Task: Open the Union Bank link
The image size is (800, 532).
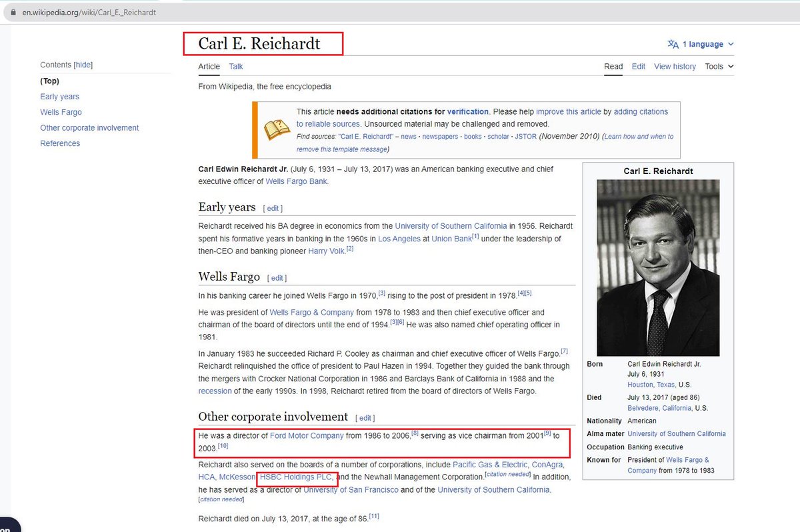Action: pos(451,239)
